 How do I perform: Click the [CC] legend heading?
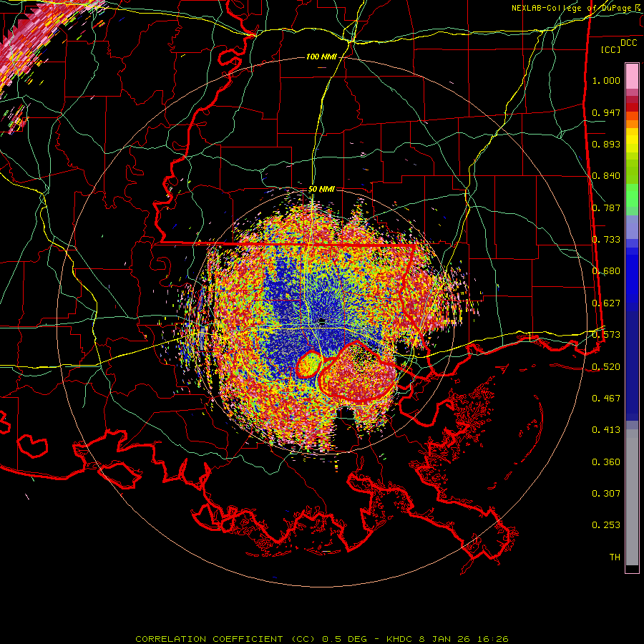[611, 49]
